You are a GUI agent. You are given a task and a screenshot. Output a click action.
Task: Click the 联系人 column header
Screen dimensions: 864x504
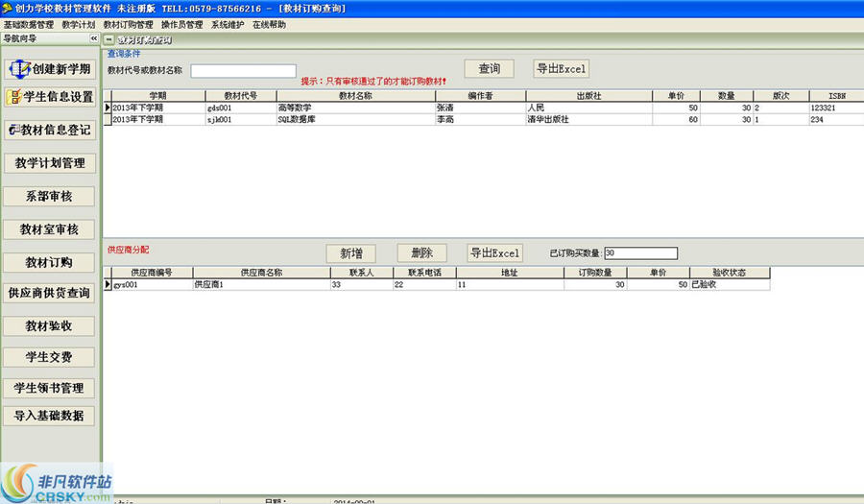362,273
